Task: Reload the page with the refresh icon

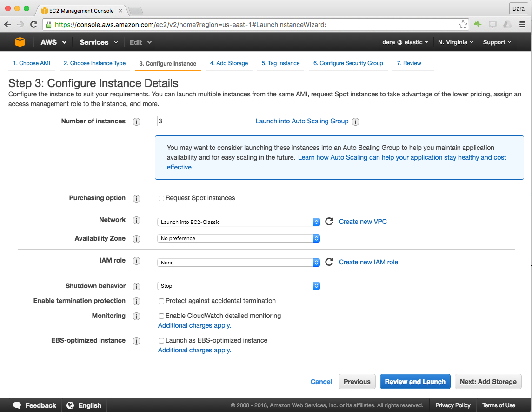Action: point(33,25)
